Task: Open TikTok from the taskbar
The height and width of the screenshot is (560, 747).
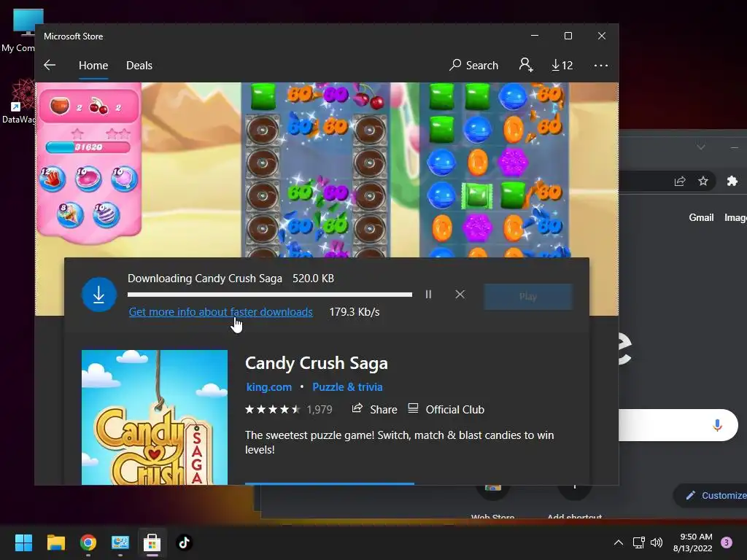Action: (x=185, y=542)
